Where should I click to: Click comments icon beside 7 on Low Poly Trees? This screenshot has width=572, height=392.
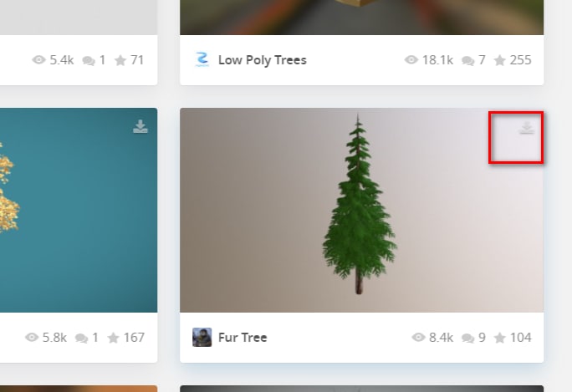467,60
